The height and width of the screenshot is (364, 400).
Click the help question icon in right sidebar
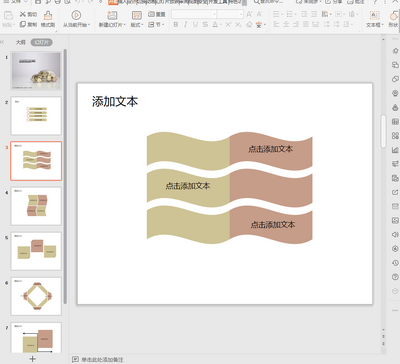(395, 277)
